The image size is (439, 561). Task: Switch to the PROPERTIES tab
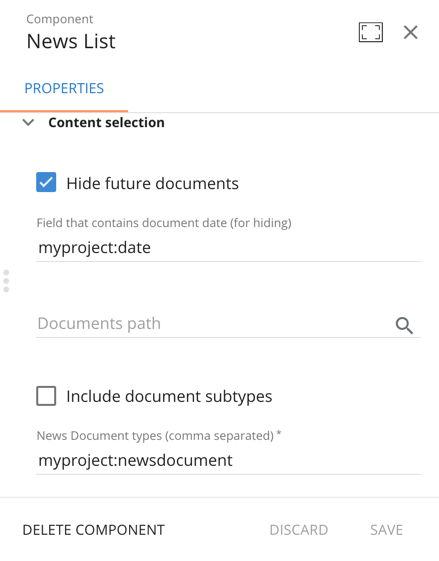pos(64,88)
